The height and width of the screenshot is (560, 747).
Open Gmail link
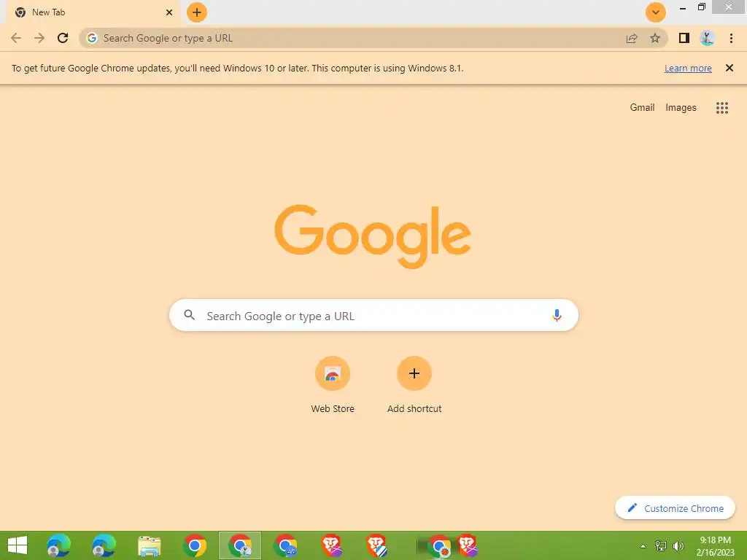tap(642, 108)
